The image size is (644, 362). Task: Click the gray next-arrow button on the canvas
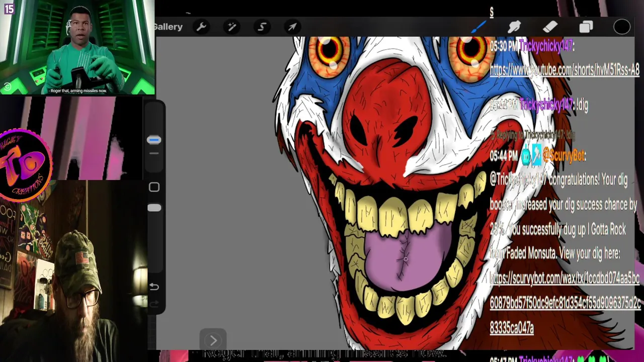tap(213, 340)
